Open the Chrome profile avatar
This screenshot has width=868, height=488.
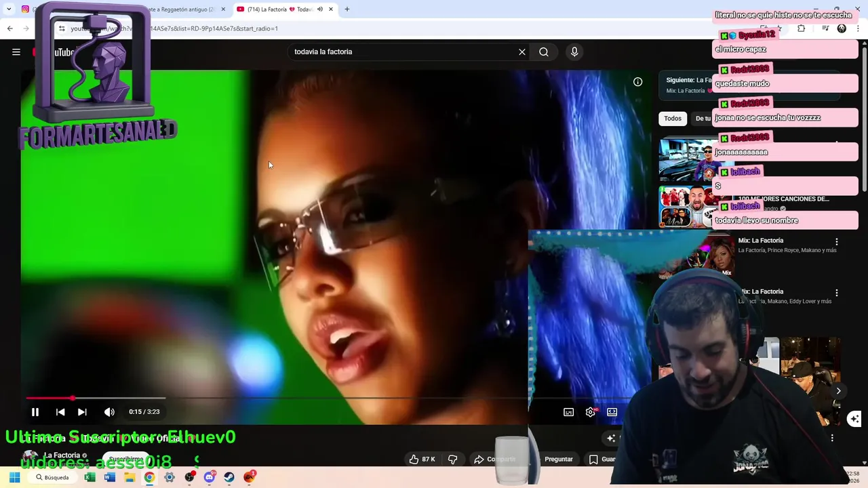click(842, 28)
